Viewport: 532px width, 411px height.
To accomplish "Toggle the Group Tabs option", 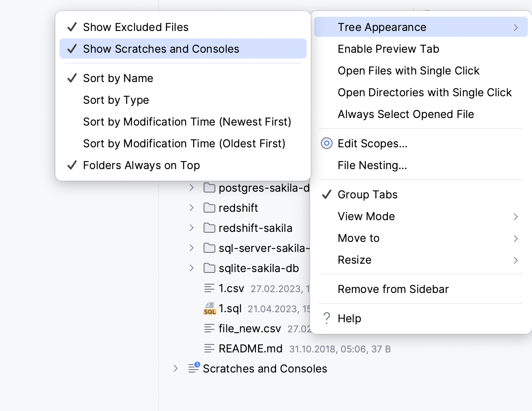I will point(367,195).
